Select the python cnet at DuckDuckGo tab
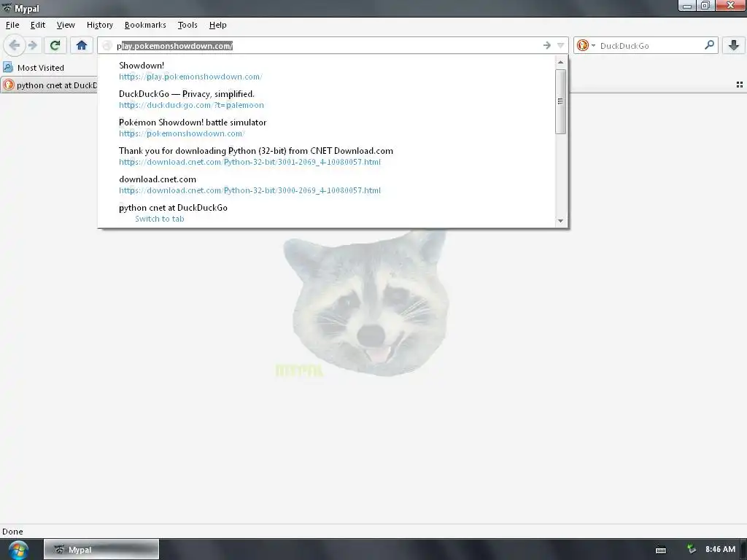Viewport: 747px width, 560px height. 50,85
